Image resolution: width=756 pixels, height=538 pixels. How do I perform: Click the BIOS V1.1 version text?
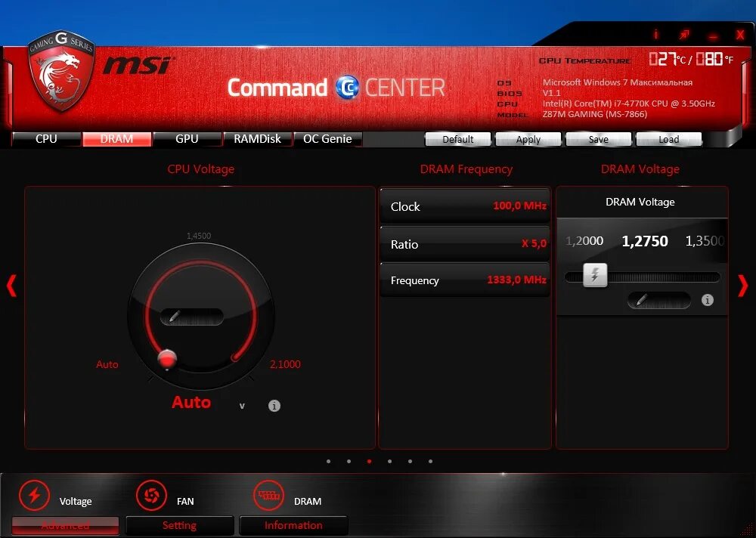pyautogui.click(x=552, y=93)
